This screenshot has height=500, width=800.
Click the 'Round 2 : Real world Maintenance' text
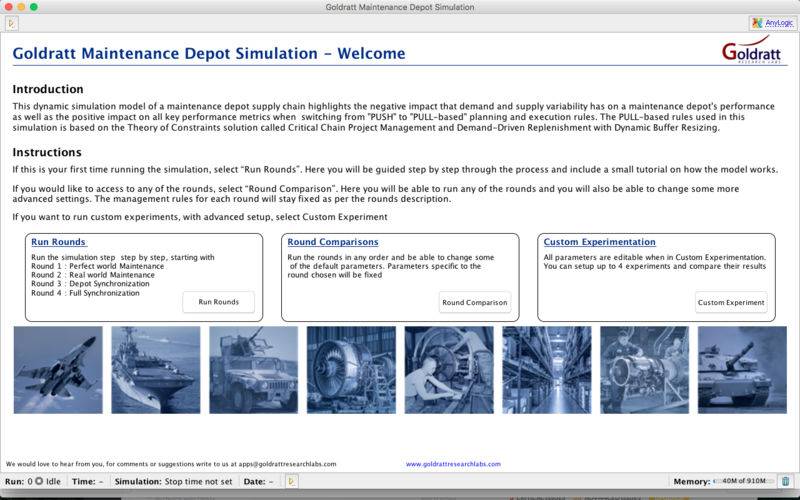(x=93, y=275)
